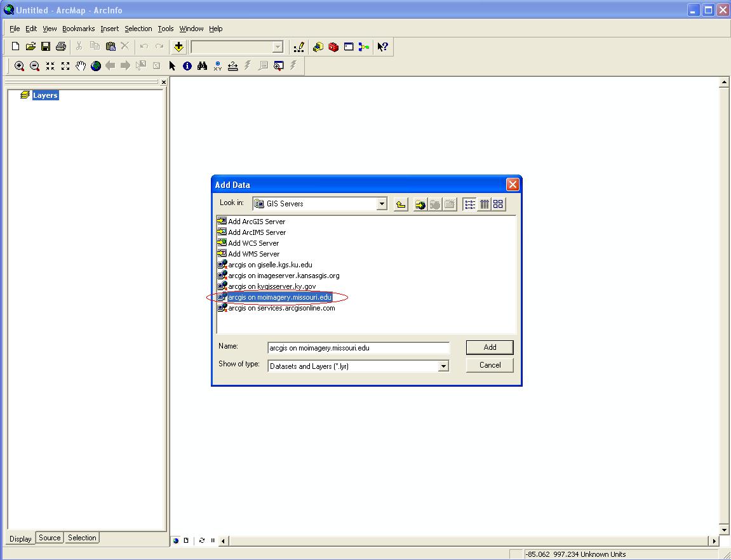The width and height of the screenshot is (731, 560).
Task: Switch Add Data to Details view
Action: [485, 204]
